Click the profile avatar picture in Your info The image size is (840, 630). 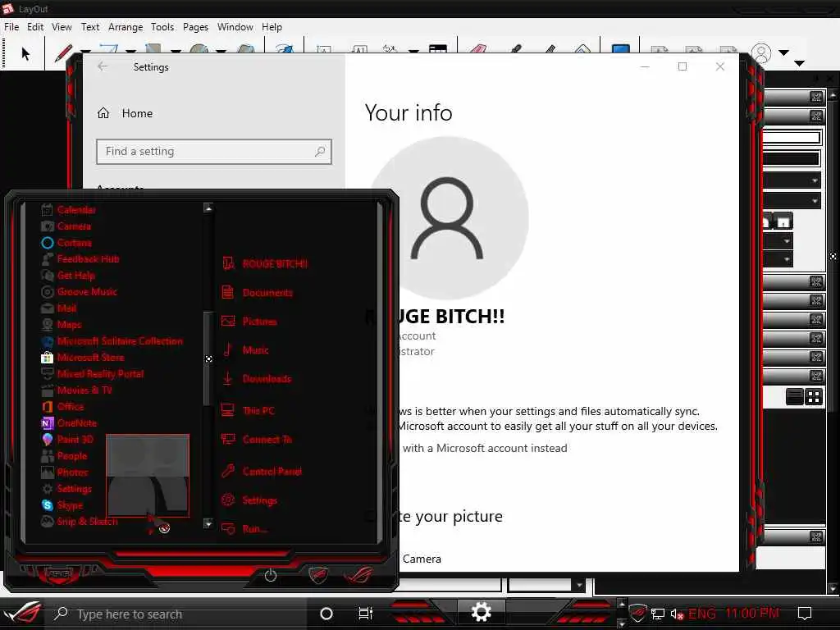(448, 218)
